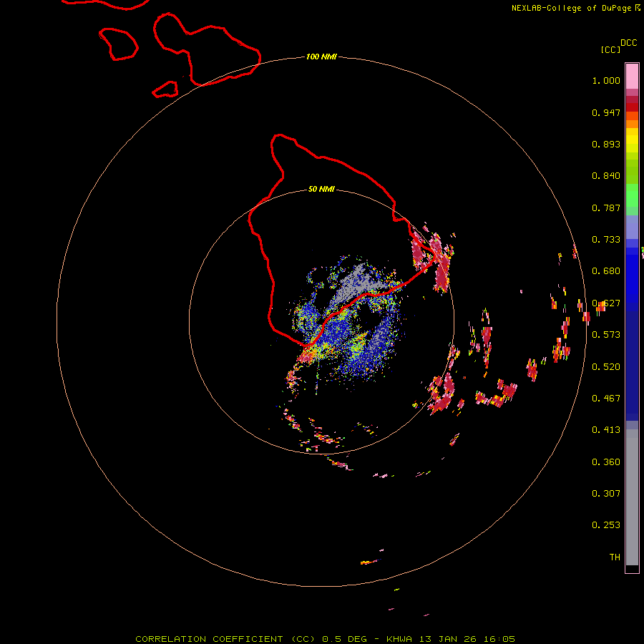Click the magenta echo cluster southeast of island

(443, 393)
